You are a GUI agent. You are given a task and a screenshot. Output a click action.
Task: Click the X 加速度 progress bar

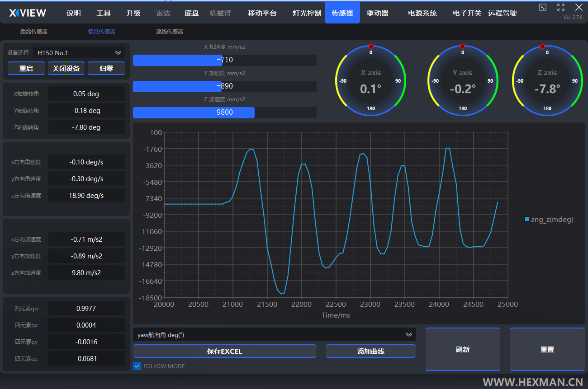225,60
